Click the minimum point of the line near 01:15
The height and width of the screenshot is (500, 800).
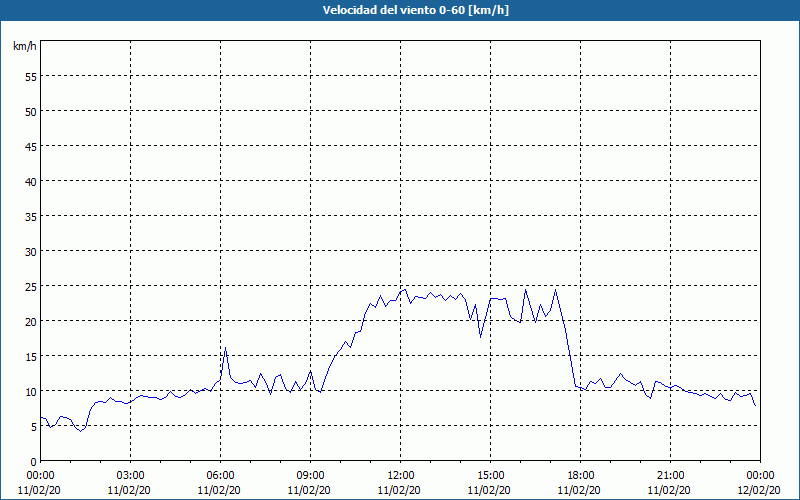click(x=80, y=431)
